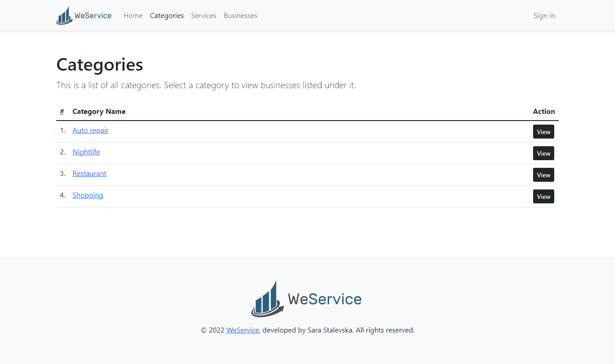Follow the WeService link in the copyright line

point(242,330)
